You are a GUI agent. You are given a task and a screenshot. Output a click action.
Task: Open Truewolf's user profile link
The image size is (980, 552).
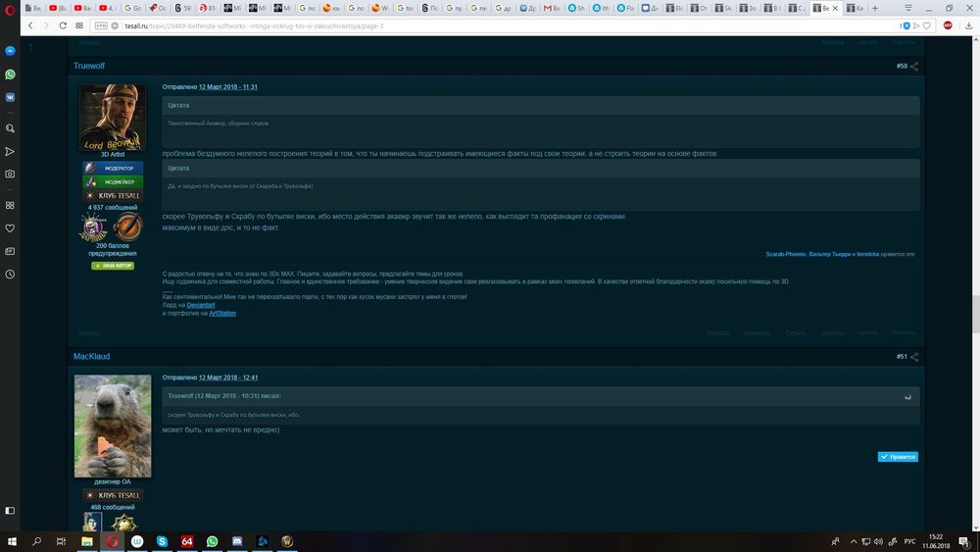[89, 66]
